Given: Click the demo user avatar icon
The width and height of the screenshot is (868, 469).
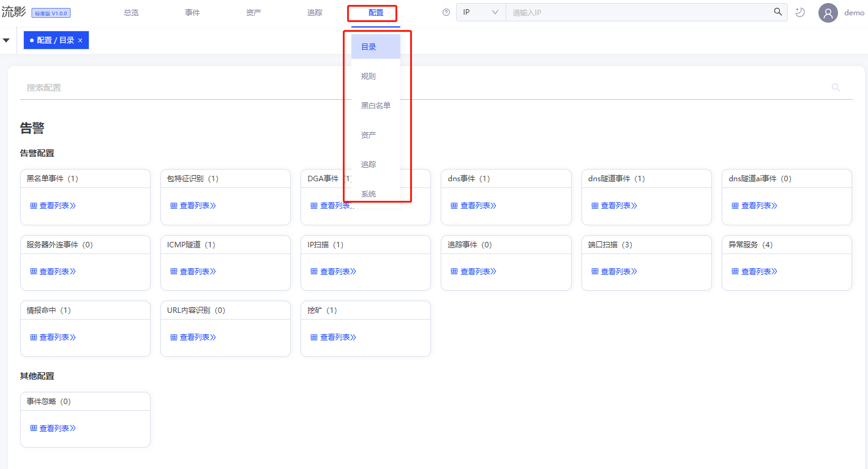Looking at the screenshot, I should [x=828, y=13].
